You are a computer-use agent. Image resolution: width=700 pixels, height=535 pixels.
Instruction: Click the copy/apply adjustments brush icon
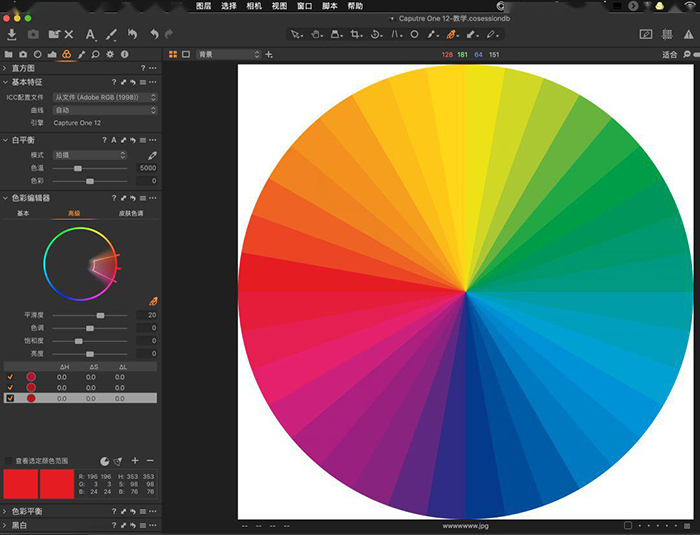pyautogui.click(x=111, y=34)
